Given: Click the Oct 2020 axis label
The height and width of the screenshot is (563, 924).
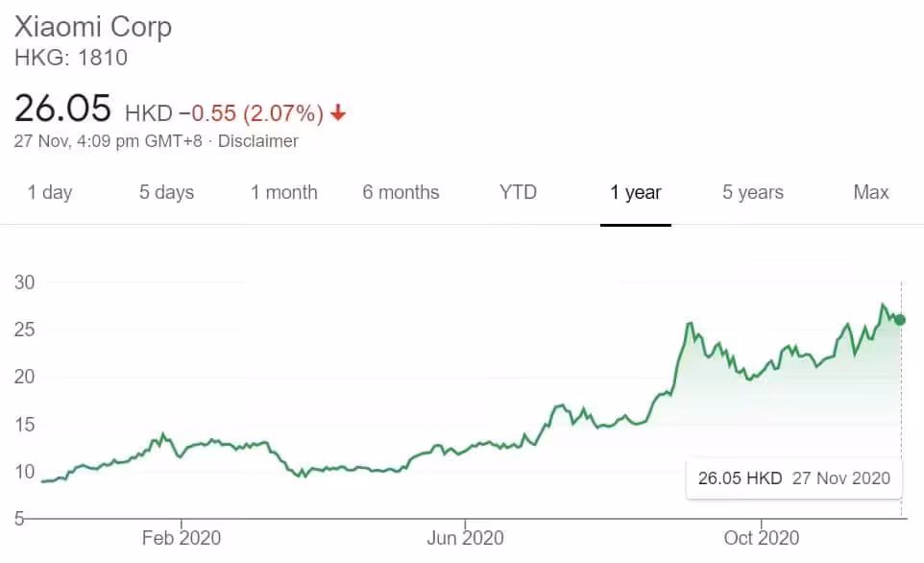Looking at the screenshot, I should point(760,538).
